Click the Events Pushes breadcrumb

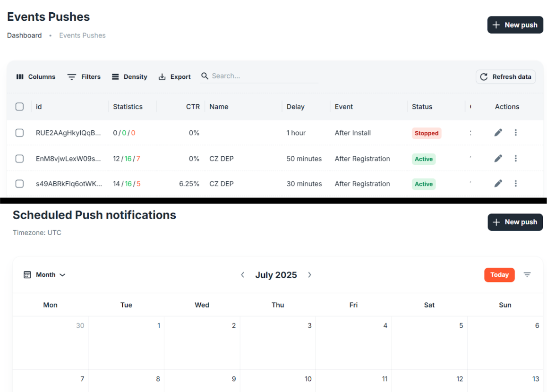(82, 35)
